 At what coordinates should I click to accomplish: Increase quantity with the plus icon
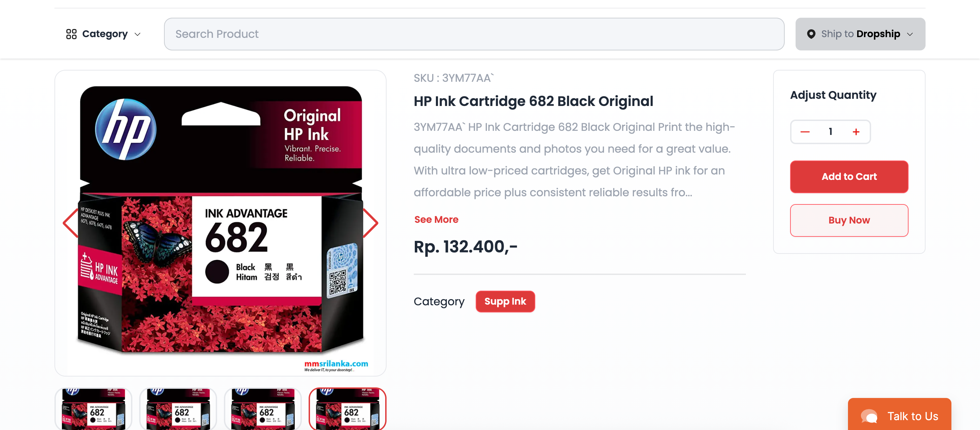[x=856, y=132]
